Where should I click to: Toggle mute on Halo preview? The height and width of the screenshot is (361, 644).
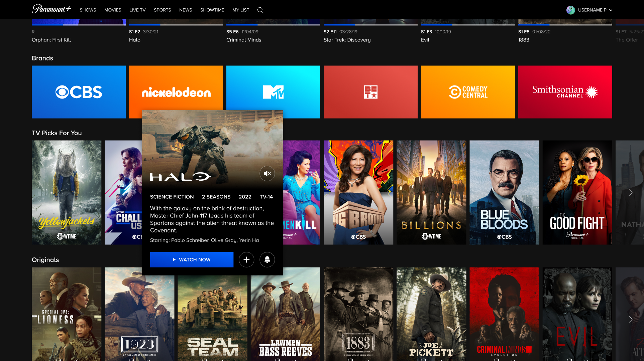267,174
